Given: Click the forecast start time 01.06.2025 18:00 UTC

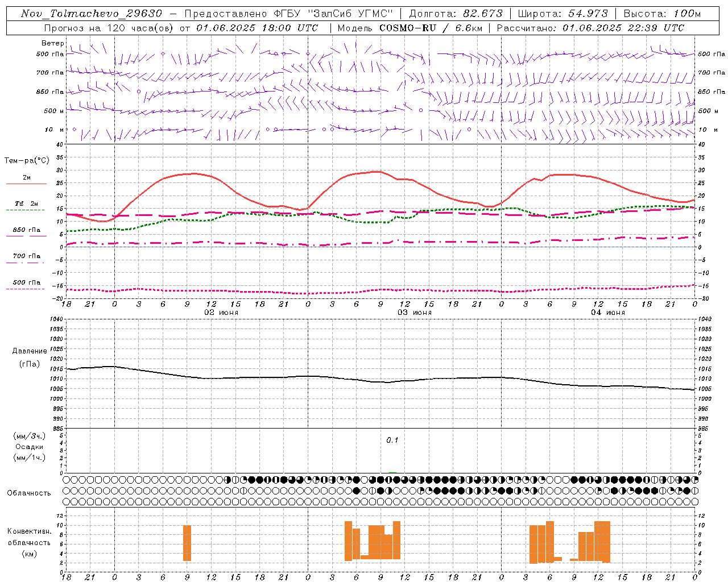Looking at the screenshot, I should (x=257, y=28).
